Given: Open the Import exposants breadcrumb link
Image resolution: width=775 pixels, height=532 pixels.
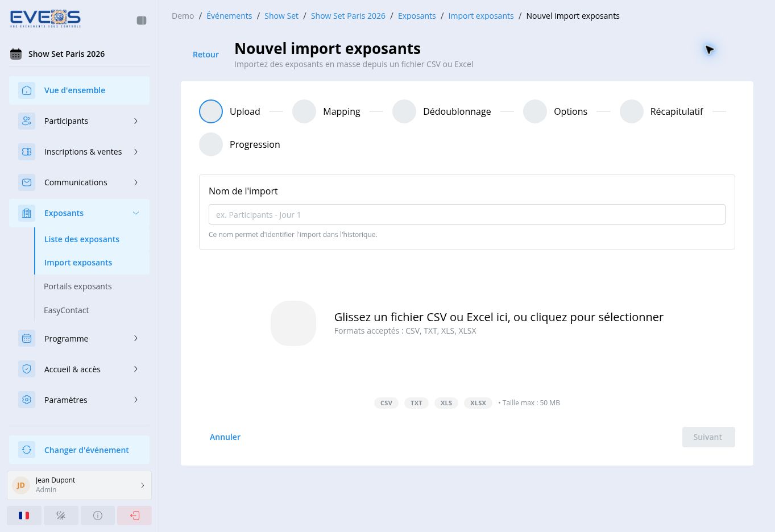Looking at the screenshot, I should (481, 16).
